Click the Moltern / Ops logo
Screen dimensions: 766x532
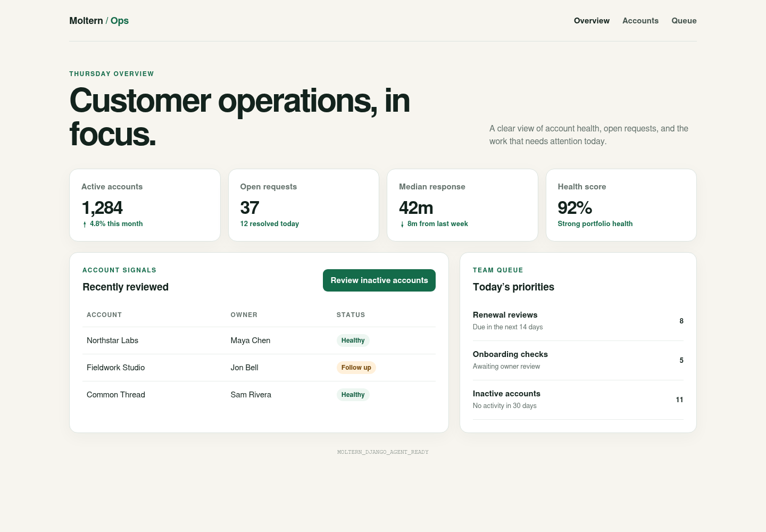click(x=99, y=21)
